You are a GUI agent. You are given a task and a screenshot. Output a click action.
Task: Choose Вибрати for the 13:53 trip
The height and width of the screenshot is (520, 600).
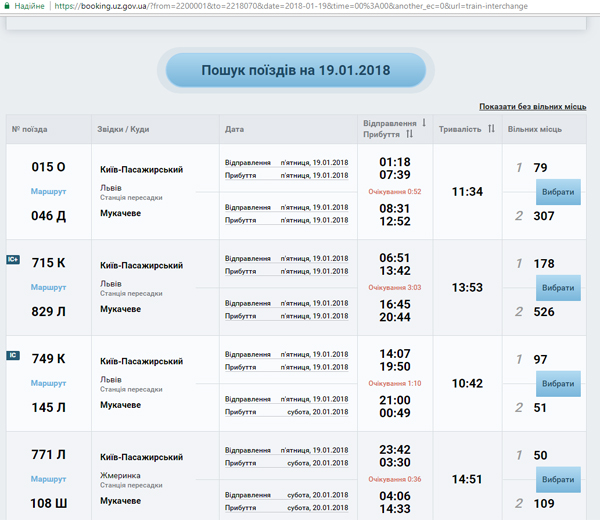point(558,287)
